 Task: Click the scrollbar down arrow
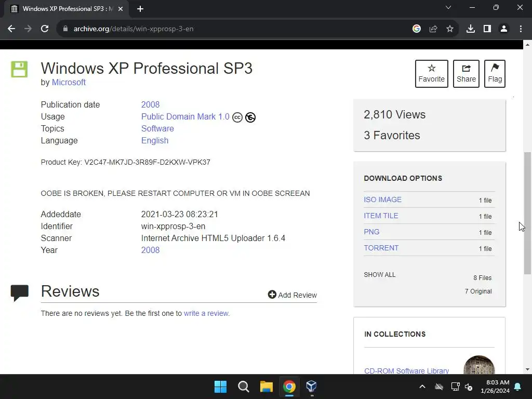pyautogui.click(x=527, y=369)
